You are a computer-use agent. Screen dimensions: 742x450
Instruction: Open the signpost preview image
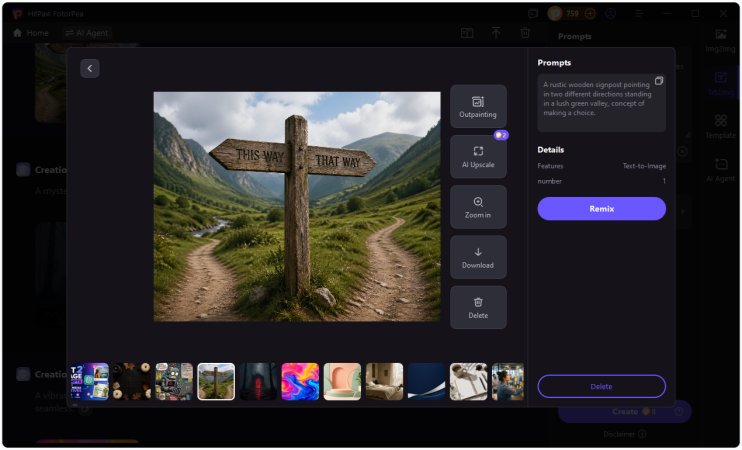pyautogui.click(x=297, y=207)
